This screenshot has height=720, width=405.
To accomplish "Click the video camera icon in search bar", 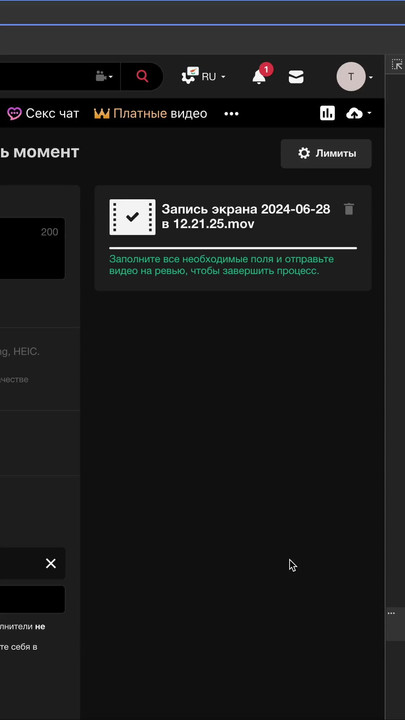I will (101, 76).
